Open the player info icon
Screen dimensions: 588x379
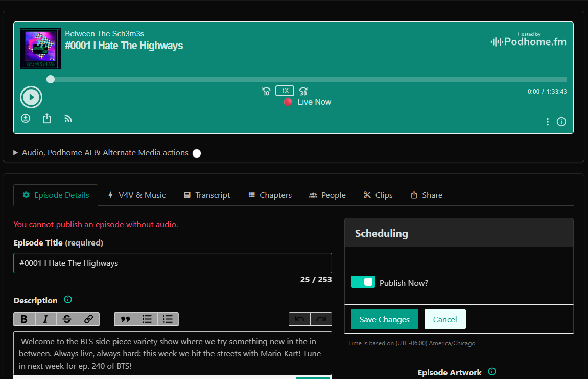pos(561,122)
